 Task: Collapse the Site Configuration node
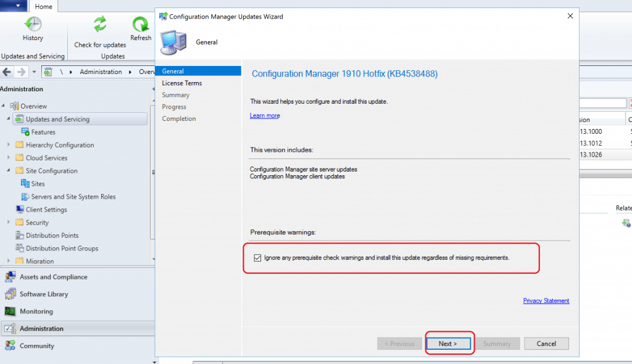[9, 170]
